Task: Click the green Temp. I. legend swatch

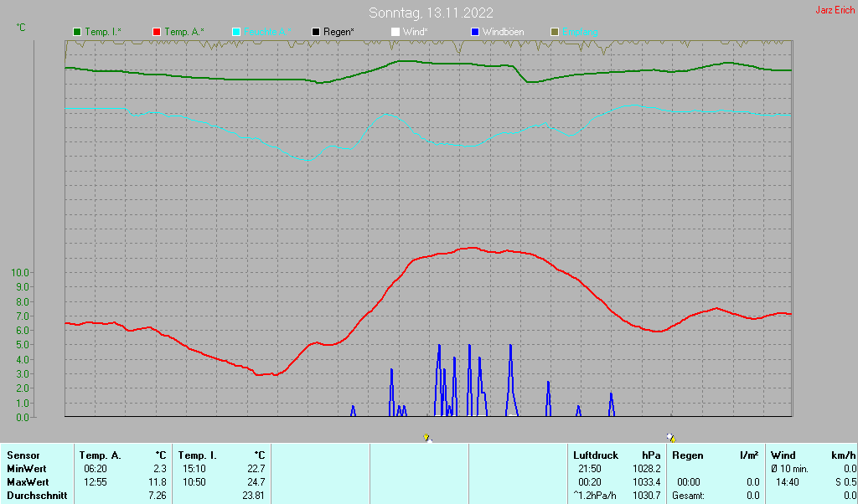Action: 77,33
